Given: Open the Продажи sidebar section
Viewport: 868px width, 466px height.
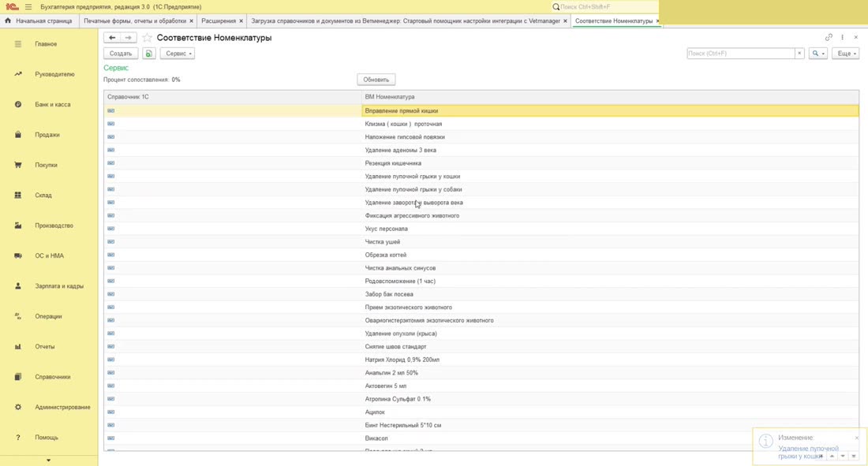Looking at the screenshot, I should click(47, 135).
